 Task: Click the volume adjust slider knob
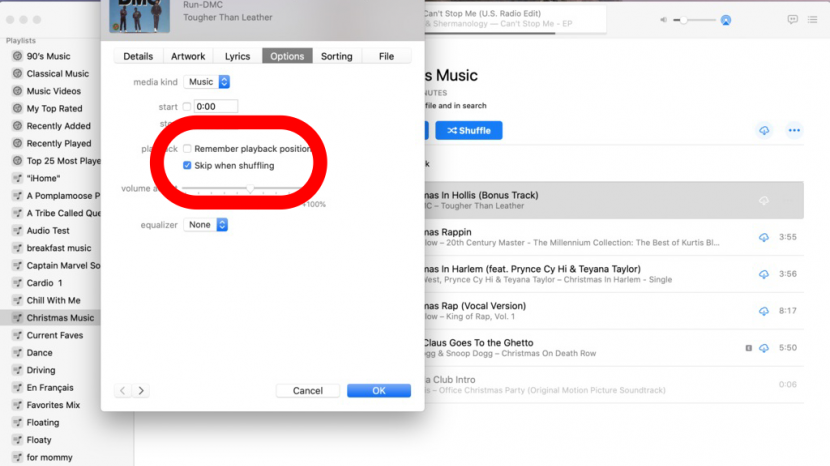(250, 189)
